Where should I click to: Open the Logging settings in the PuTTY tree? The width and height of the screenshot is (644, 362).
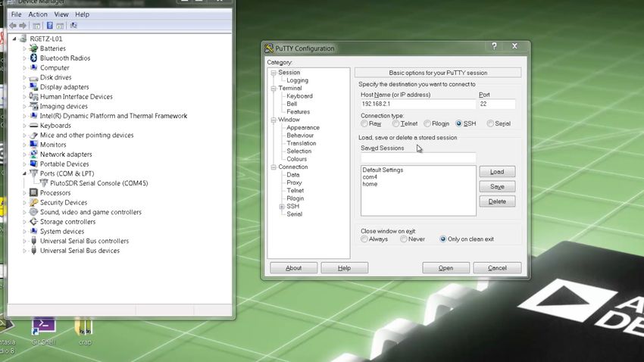[297, 80]
